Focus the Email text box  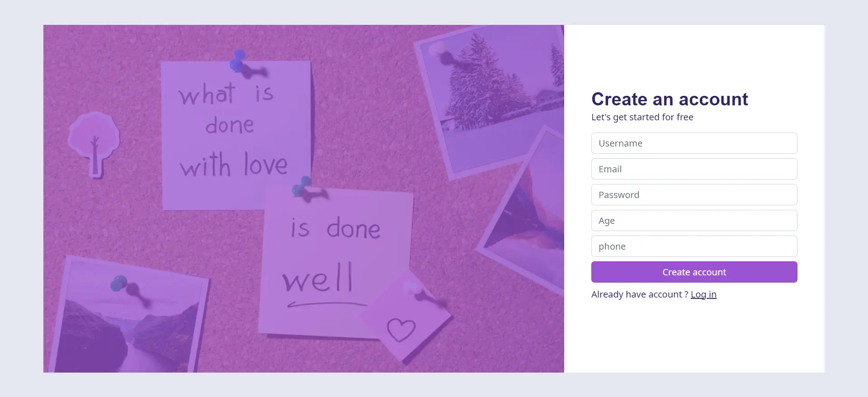tap(694, 169)
